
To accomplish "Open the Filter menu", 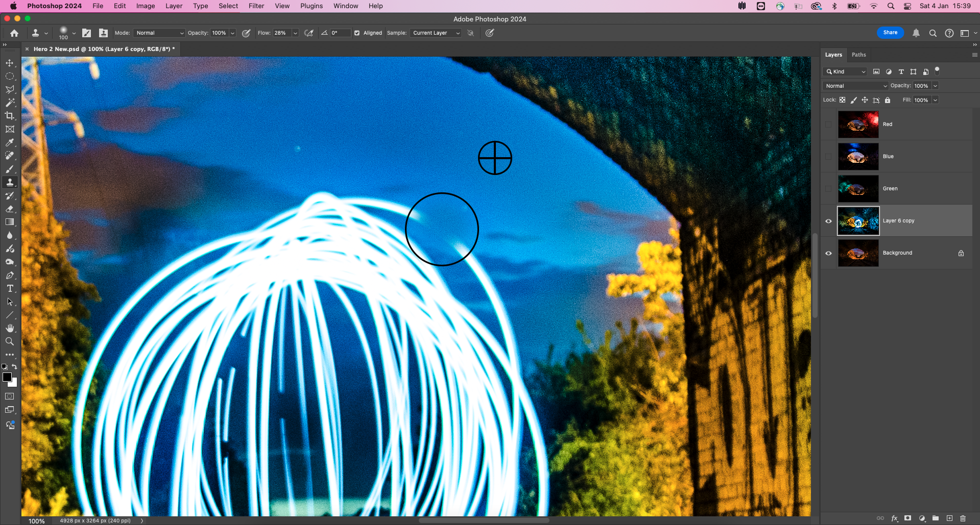I will (x=256, y=6).
